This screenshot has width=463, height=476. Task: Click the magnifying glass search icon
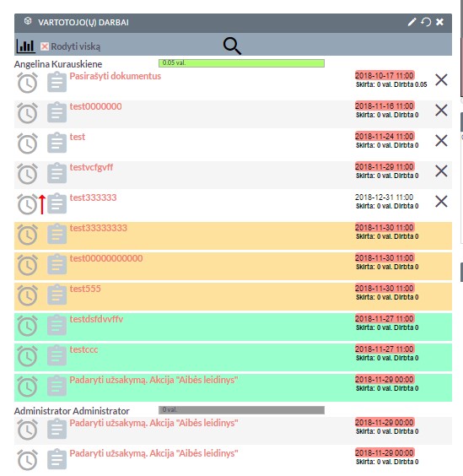tap(232, 46)
